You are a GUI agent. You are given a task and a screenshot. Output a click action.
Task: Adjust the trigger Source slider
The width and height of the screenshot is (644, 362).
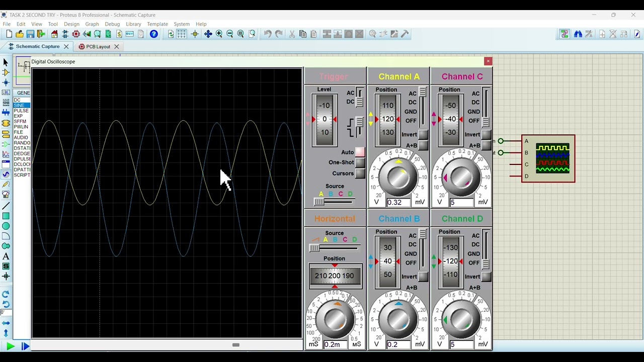pos(319,202)
